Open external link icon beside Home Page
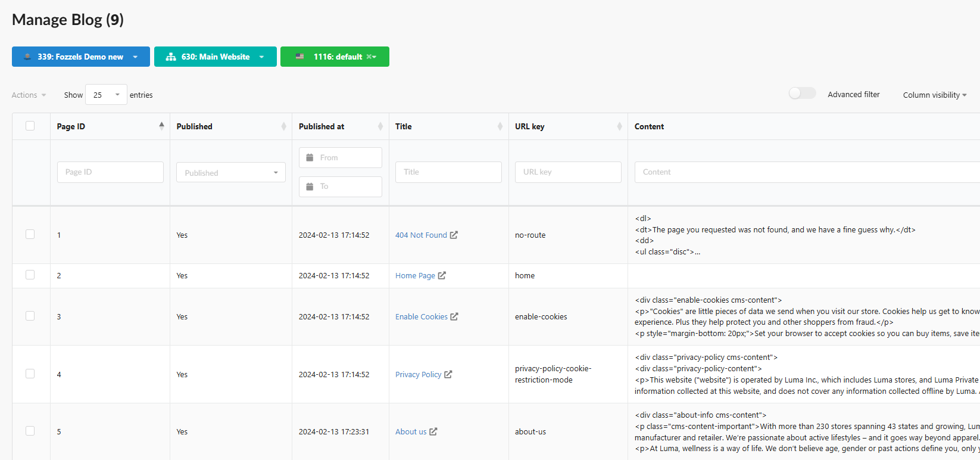 point(442,275)
